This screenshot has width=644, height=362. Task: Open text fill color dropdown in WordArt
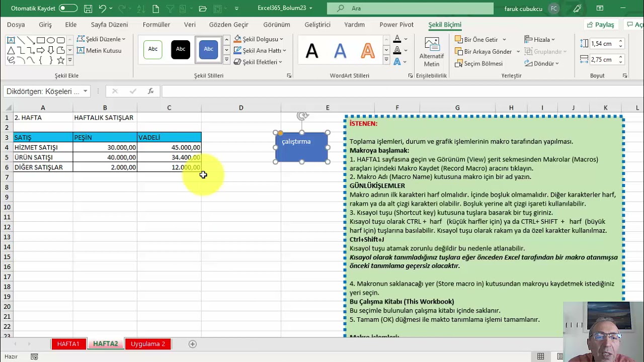click(406, 39)
